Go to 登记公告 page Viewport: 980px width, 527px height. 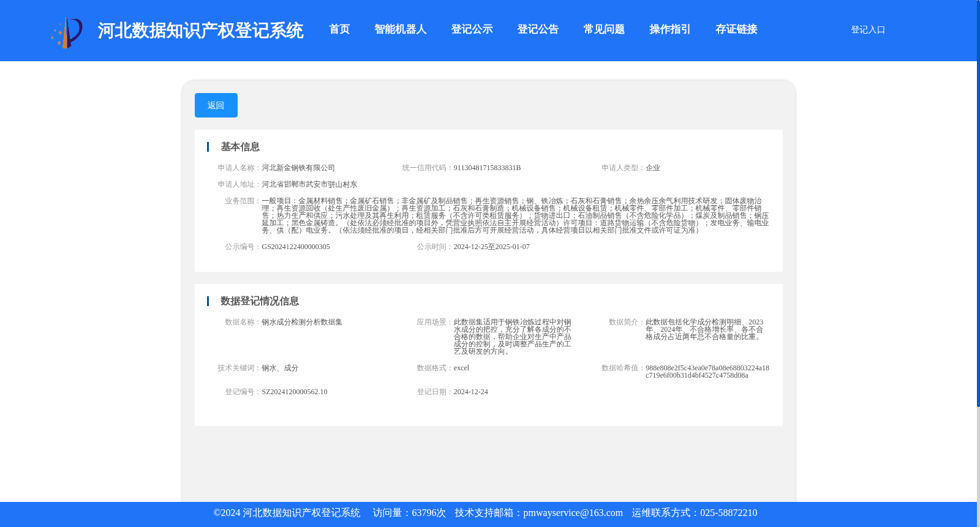tap(538, 29)
